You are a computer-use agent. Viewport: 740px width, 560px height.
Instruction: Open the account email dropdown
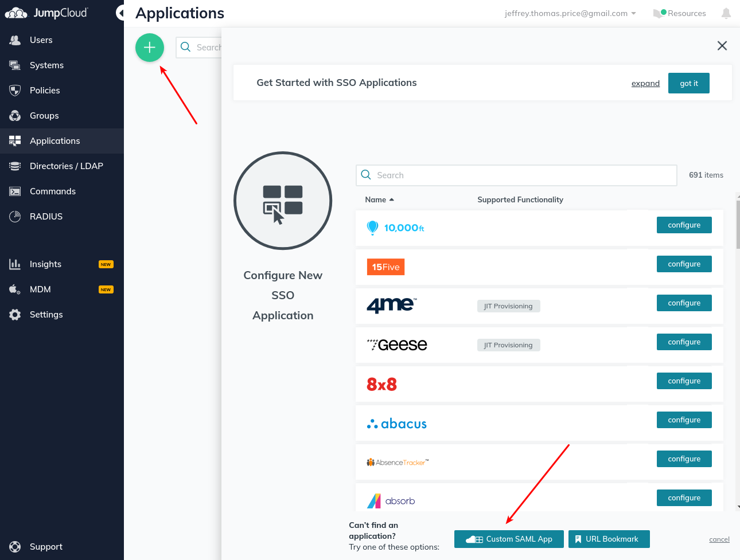570,13
